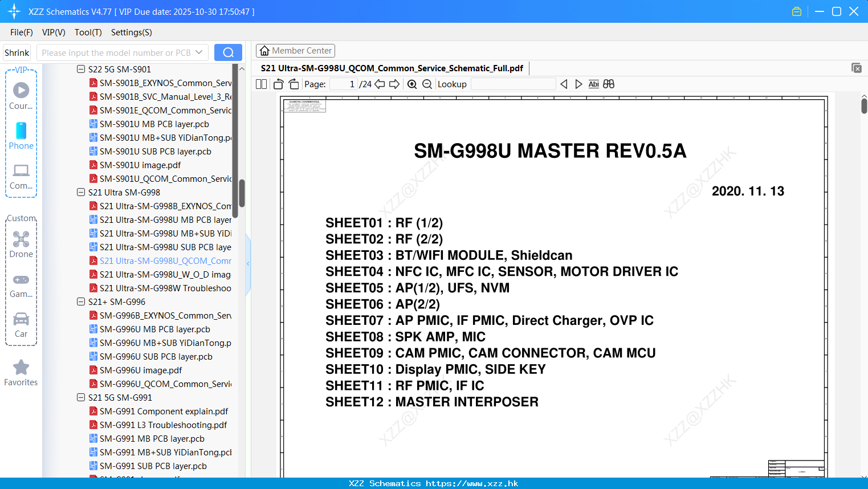This screenshot has width=868, height=489.
Task: Go to the next page arrow
Action: point(394,84)
